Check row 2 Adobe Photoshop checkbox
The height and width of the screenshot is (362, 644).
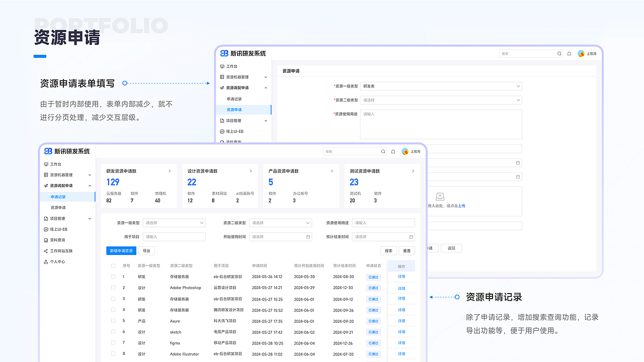(113, 288)
